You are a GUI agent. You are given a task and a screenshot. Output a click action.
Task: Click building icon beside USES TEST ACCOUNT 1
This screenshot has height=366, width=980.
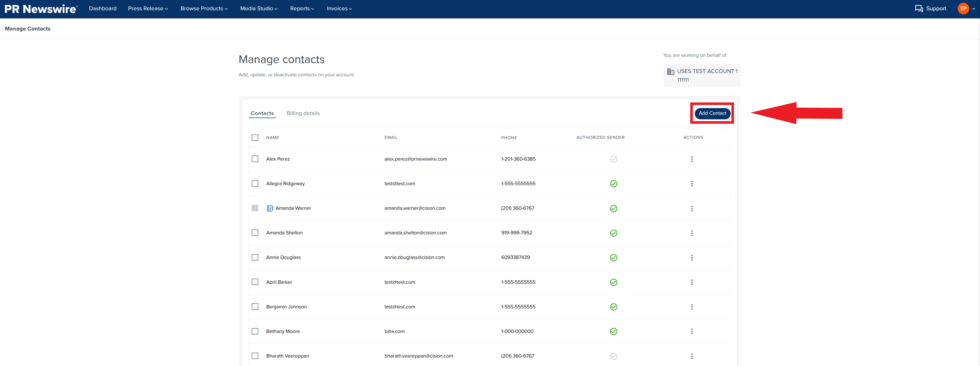(670, 72)
